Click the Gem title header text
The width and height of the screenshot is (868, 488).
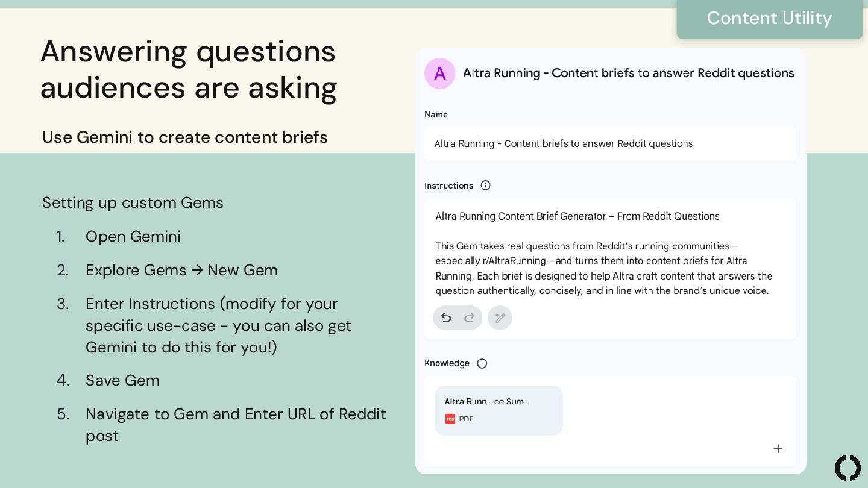(x=628, y=74)
